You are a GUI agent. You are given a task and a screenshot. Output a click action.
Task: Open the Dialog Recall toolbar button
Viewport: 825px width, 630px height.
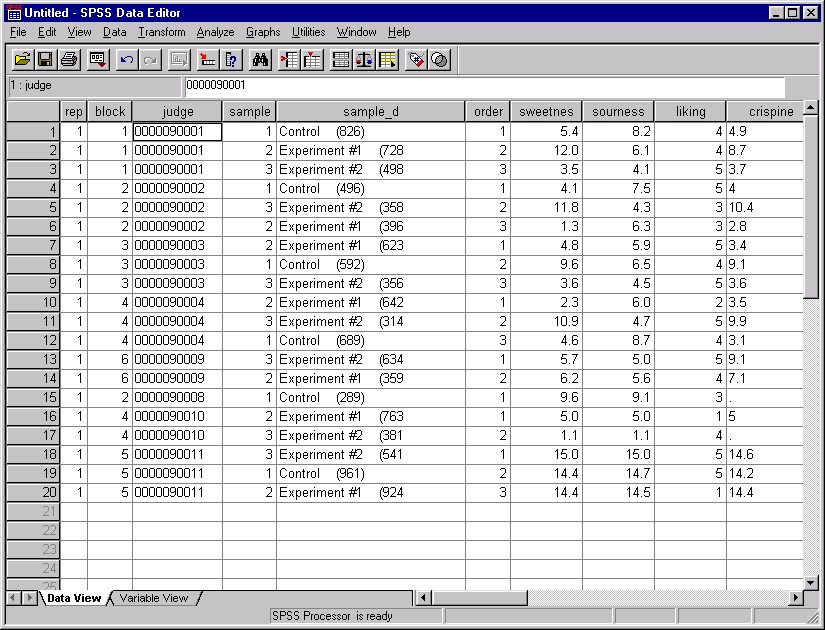point(97,60)
